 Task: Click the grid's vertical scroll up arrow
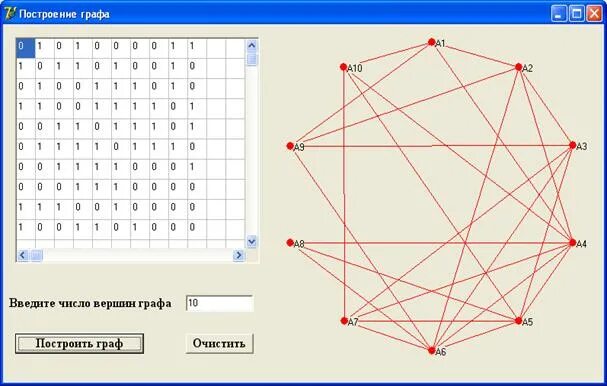tap(252, 45)
